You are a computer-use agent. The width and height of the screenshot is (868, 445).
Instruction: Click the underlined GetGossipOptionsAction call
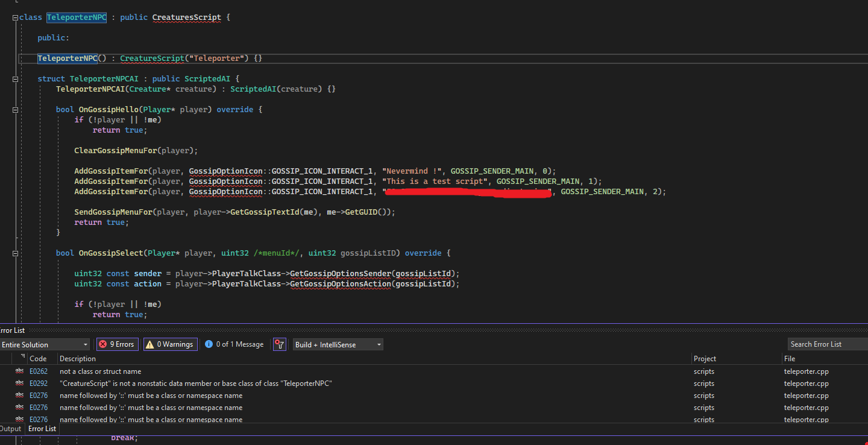340,284
